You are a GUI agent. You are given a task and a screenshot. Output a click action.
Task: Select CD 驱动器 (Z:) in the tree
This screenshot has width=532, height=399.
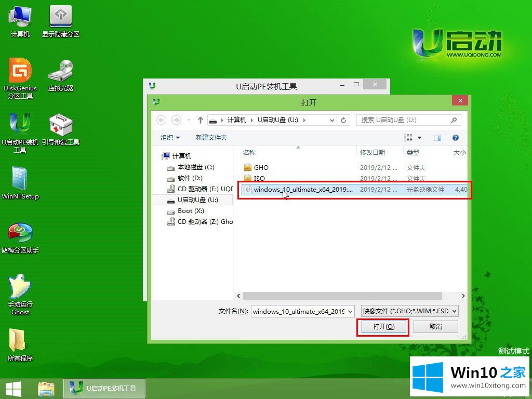tap(199, 221)
